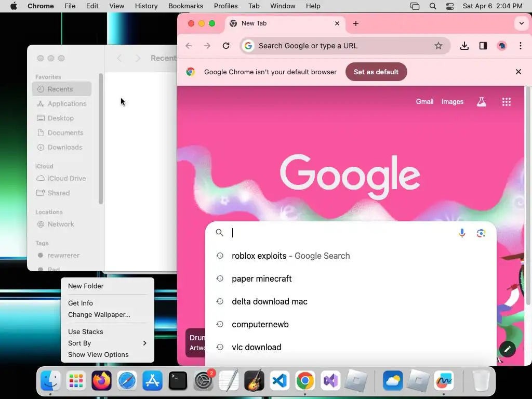Toggle Chrome side panel icon

pos(483,46)
